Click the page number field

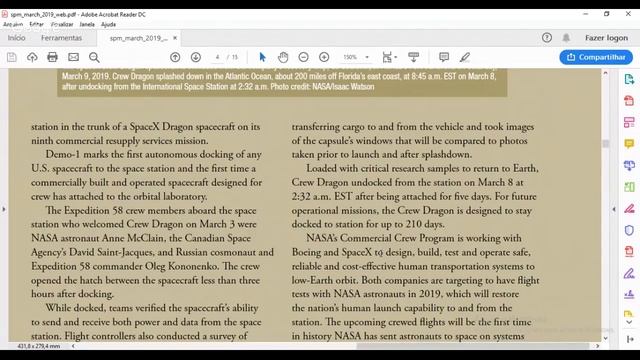pos(218,57)
